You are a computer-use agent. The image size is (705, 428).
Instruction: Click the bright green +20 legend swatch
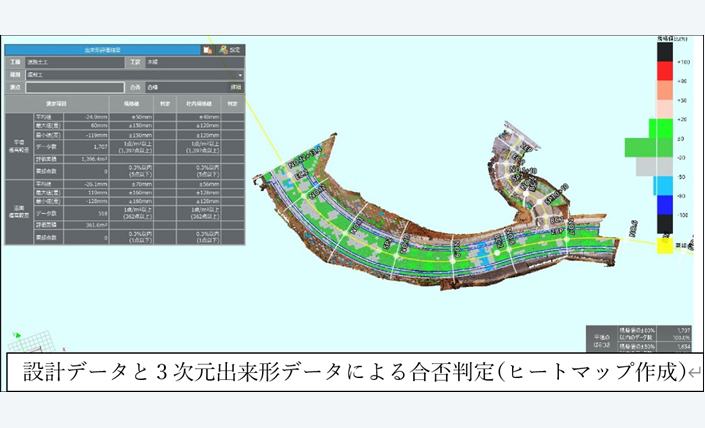tap(664, 128)
